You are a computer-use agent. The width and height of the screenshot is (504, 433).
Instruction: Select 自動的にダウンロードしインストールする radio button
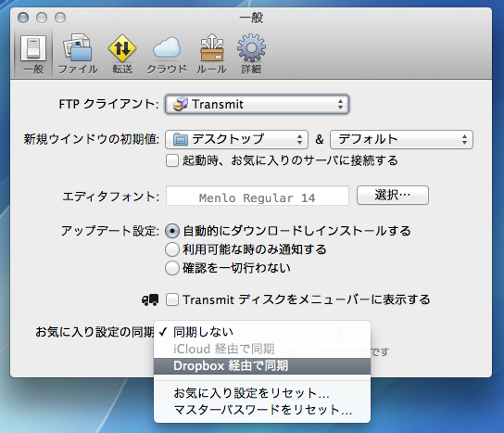pyautogui.click(x=172, y=231)
